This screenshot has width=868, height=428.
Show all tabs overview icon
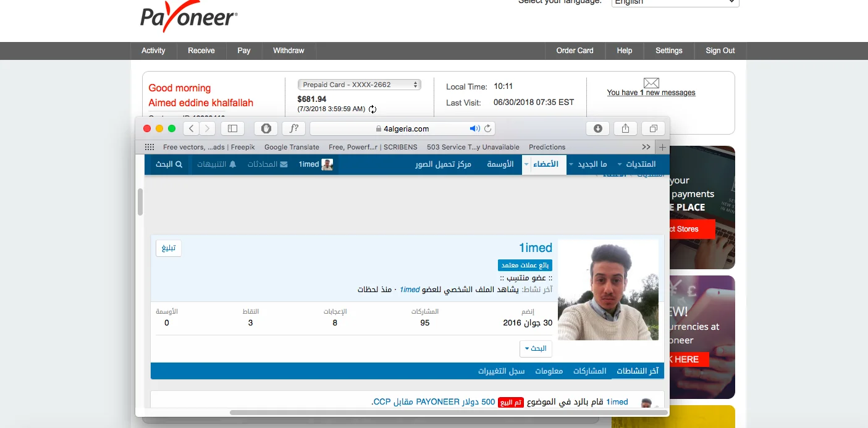point(653,128)
